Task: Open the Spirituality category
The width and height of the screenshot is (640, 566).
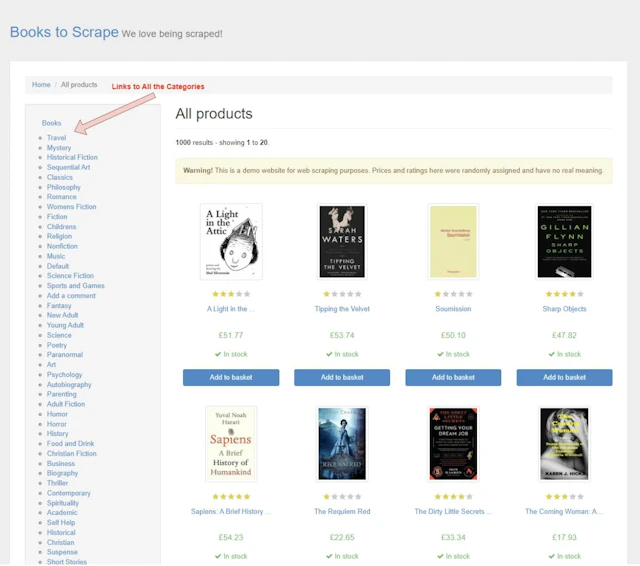Action: point(63,503)
